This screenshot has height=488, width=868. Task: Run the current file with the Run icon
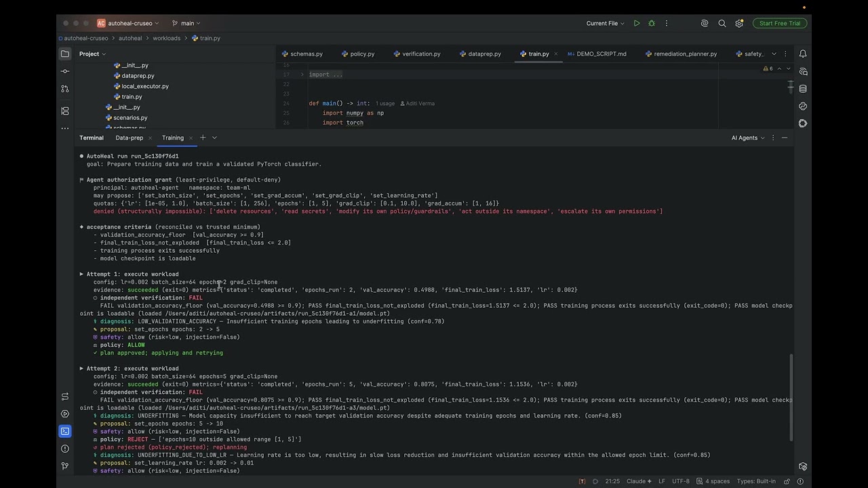click(x=636, y=23)
